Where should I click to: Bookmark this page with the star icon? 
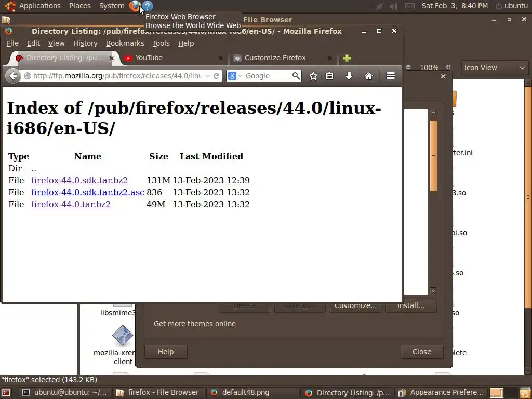(x=313, y=76)
